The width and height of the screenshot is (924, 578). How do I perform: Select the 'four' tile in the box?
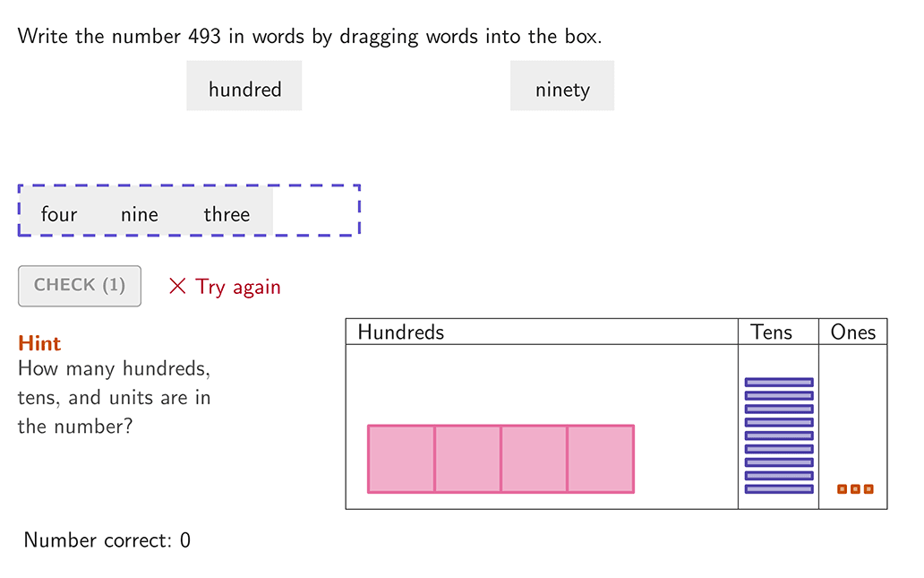[x=59, y=213]
